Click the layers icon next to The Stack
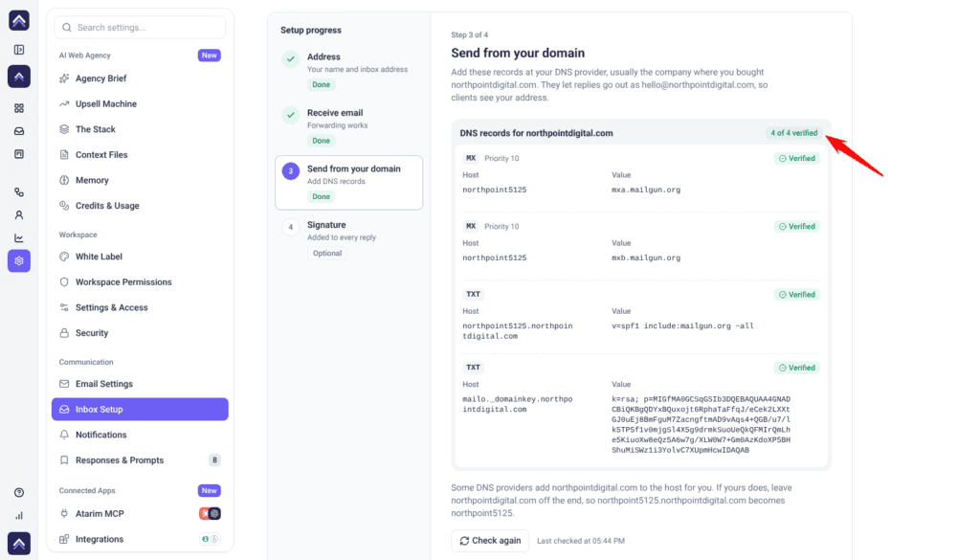 (x=64, y=129)
